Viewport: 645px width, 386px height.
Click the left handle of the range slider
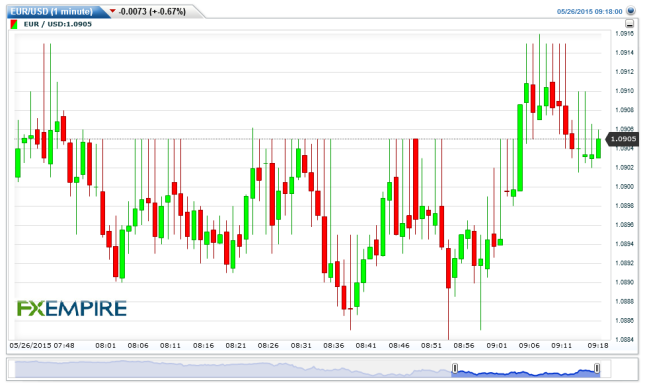click(x=455, y=368)
